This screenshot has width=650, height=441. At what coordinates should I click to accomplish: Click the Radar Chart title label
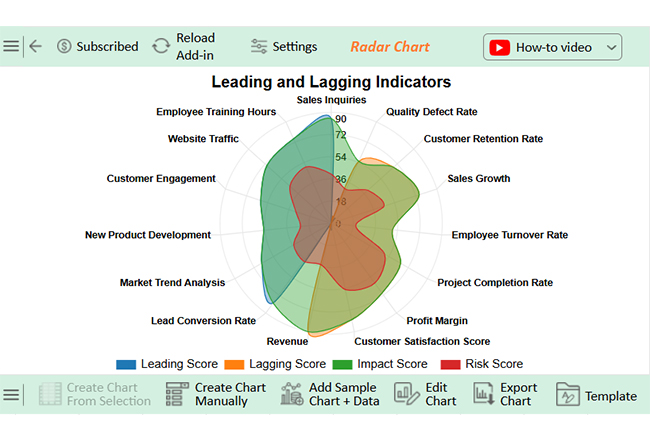click(x=390, y=47)
